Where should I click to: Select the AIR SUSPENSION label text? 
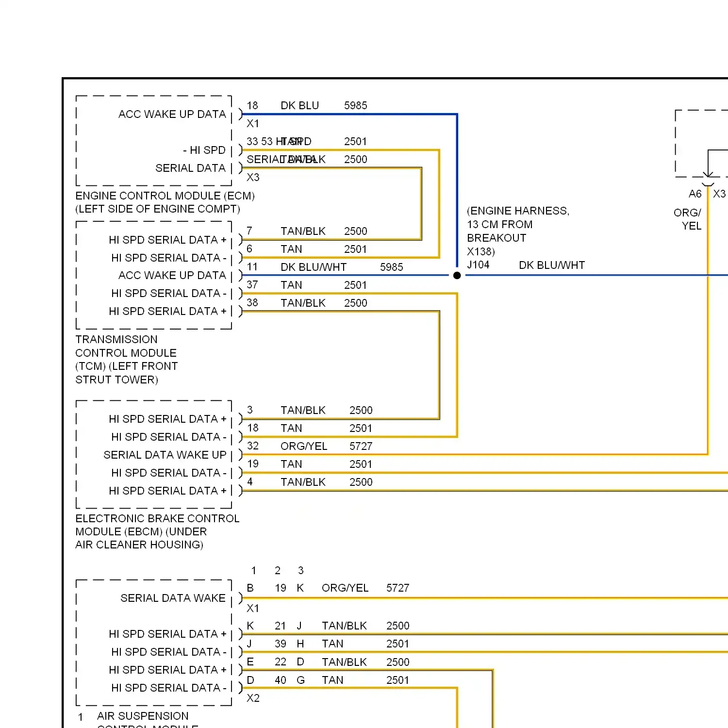(x=143, y=716)
